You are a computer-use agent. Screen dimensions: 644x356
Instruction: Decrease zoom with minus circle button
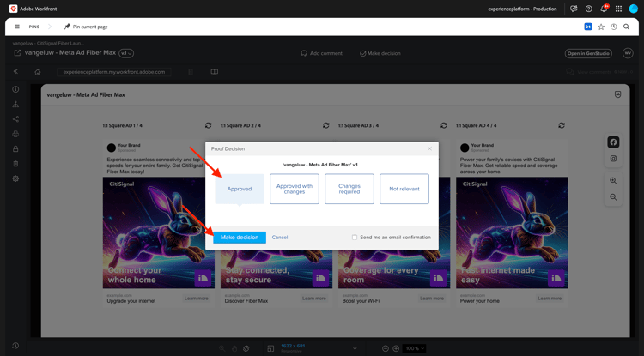click(386, 348)
